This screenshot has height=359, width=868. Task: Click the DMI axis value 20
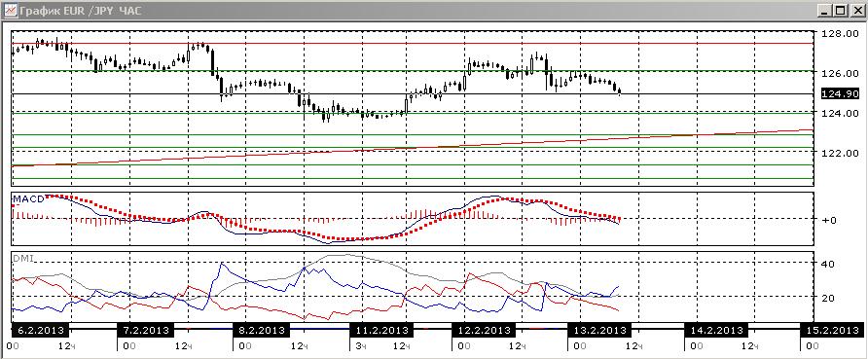[x=829, y=298]
